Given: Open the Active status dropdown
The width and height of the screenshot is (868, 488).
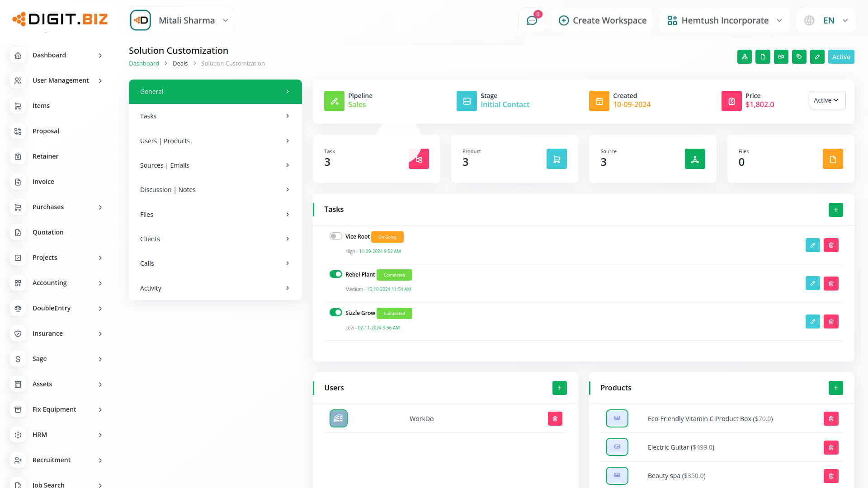Looking at the screenshot, I should (x=827, y=100).
